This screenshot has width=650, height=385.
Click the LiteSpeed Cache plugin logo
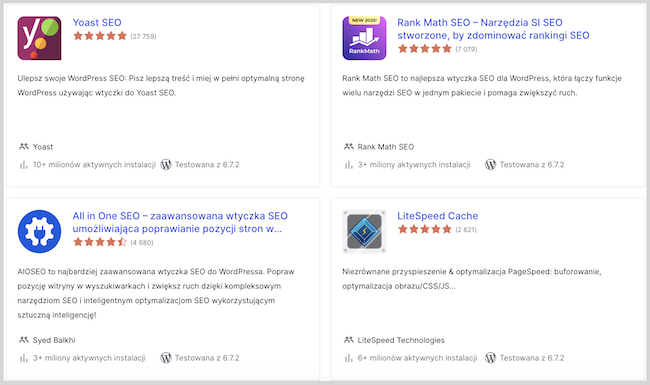pyautogui.click(x=364, y=231)
